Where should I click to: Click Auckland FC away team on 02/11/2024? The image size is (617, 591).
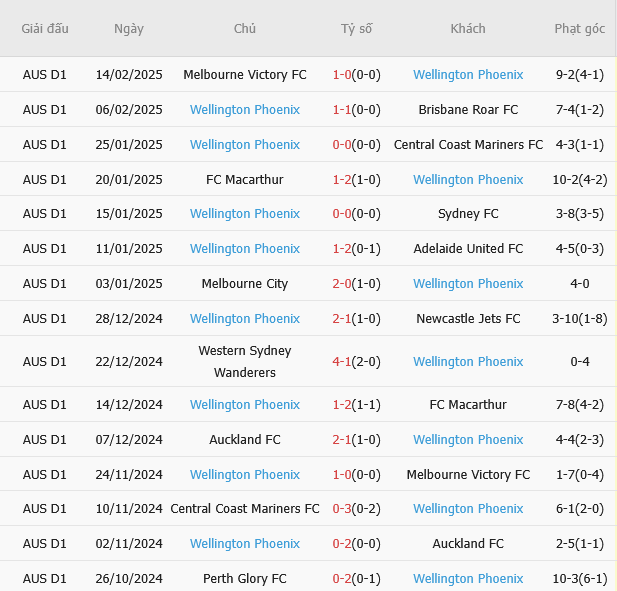pos(468,544)
